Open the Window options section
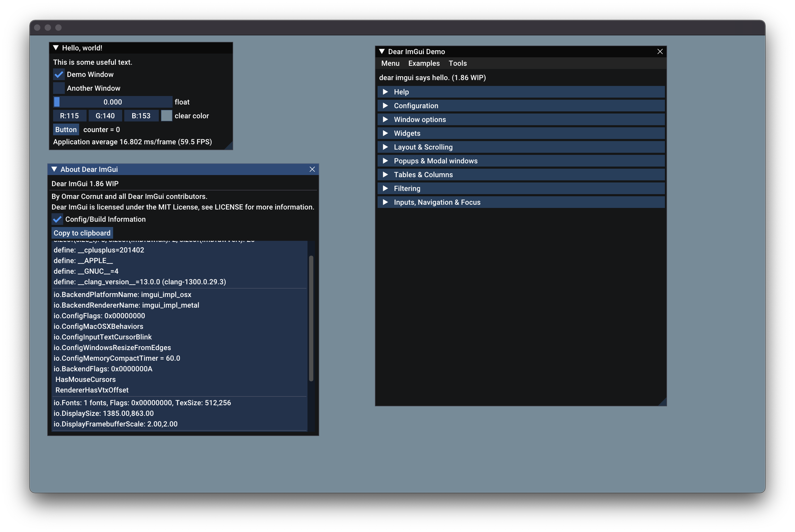Viewport: 795px width, 532px height. click(420, 119)
